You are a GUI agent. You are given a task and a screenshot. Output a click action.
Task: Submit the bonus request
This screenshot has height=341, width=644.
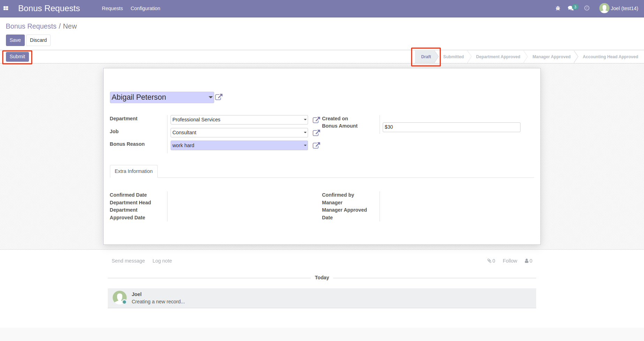tap(17, 57)
